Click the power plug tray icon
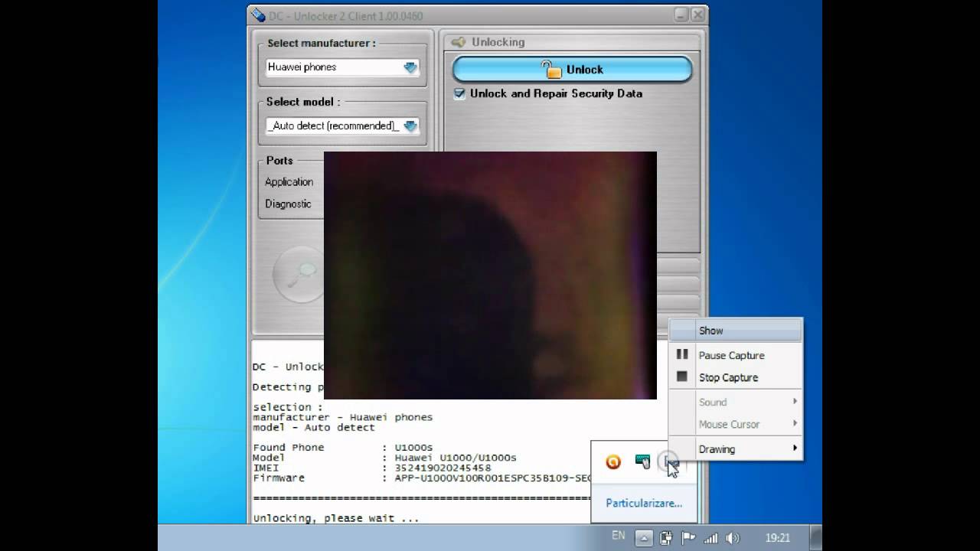Screen dimensions: 980x551 pyautogui.click(x=666, y=538)
